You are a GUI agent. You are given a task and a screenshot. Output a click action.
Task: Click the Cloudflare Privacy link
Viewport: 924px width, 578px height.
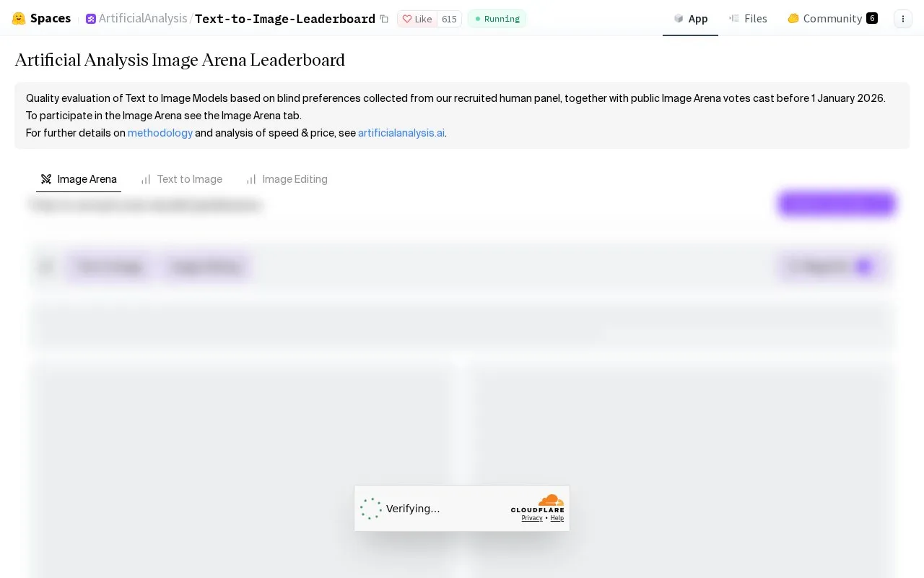coord(532,518)
